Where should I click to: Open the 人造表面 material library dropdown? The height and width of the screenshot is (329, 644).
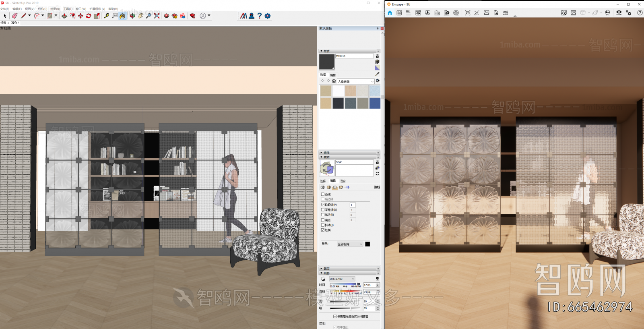[356, 81]
